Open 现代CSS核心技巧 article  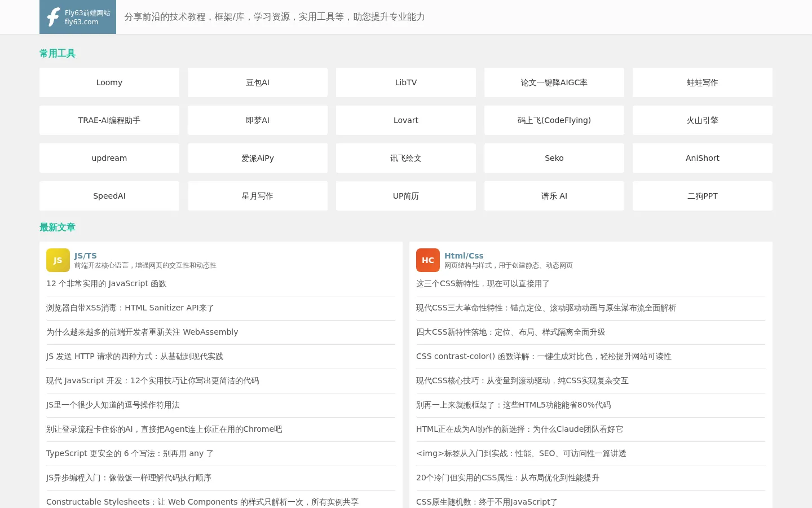[x=522, y=381]
